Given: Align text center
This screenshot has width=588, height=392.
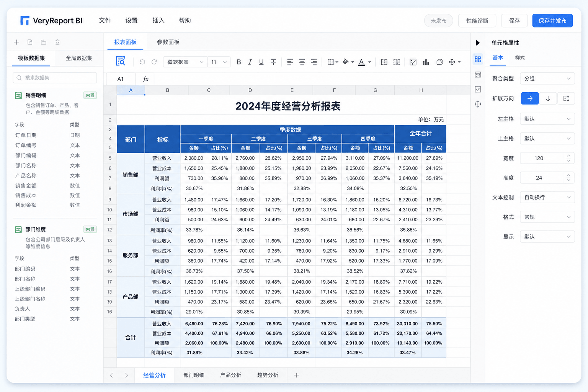Looking at the screenshot, I should click(x=302, y=62).
